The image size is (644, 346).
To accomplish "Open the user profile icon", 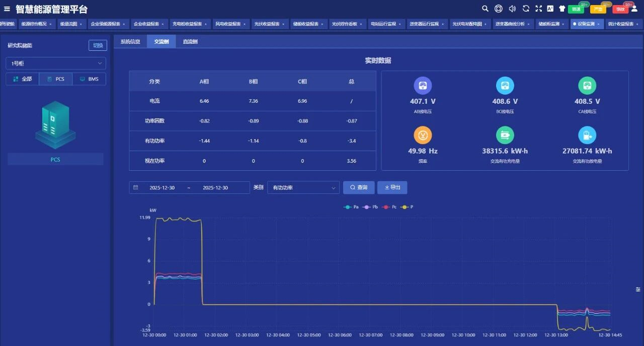I will click(x=634, y=9).
